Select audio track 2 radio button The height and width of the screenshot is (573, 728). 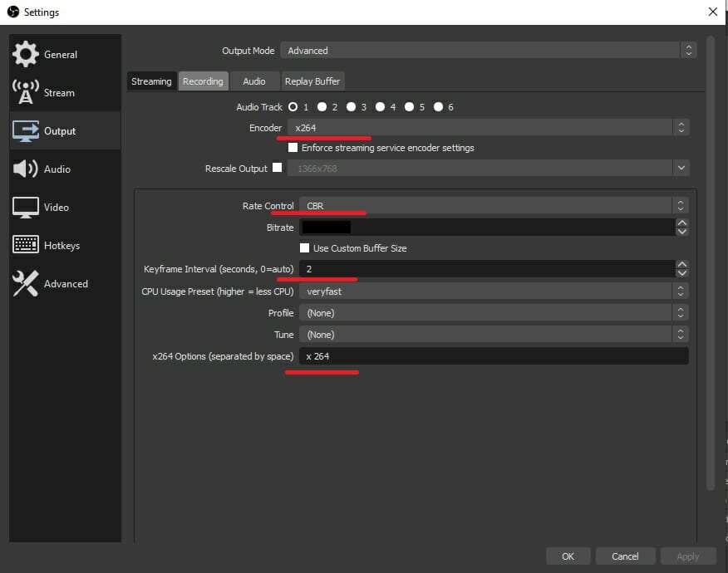click(x=322, y=107)
